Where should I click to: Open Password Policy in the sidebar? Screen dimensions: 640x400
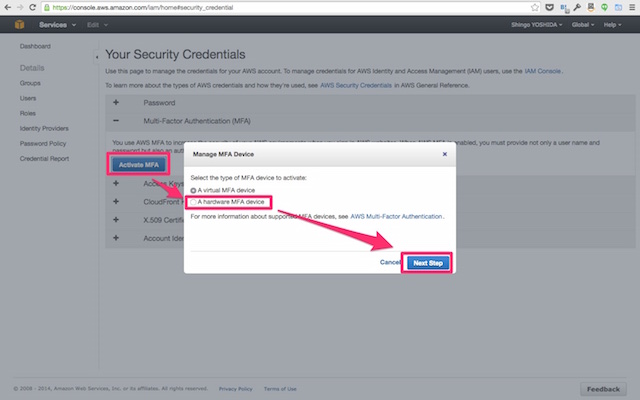tap(43, 143)
